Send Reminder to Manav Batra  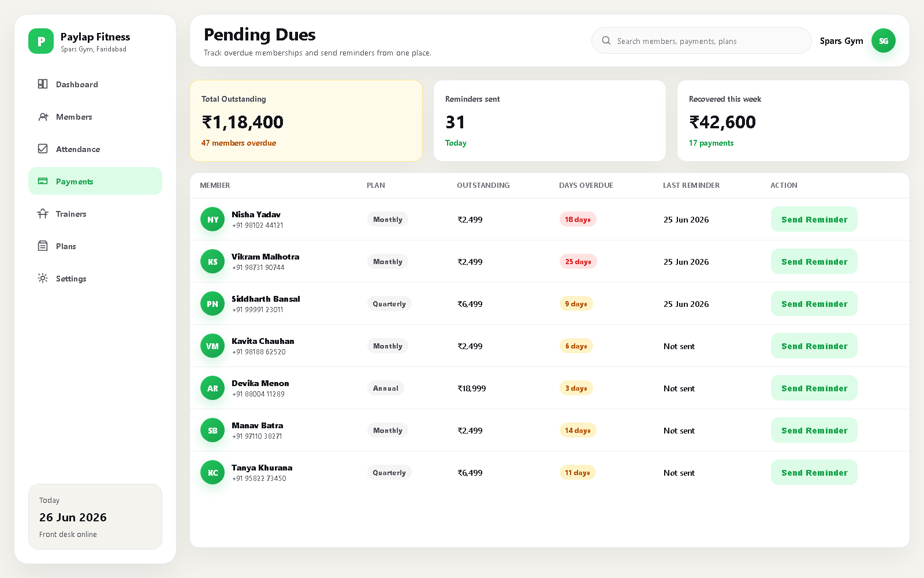point(814,430)
